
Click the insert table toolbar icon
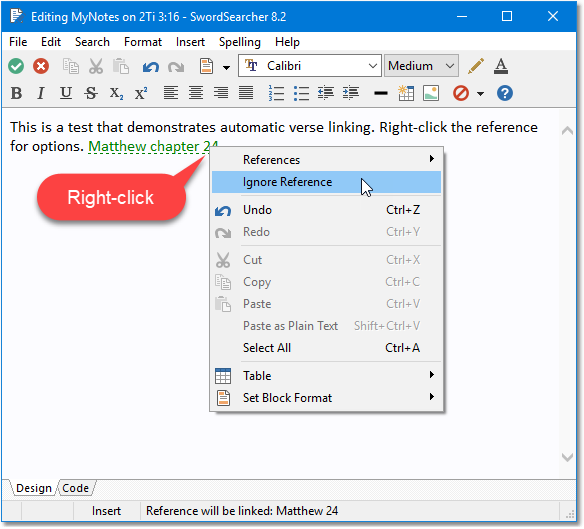(x=406, y=93)
